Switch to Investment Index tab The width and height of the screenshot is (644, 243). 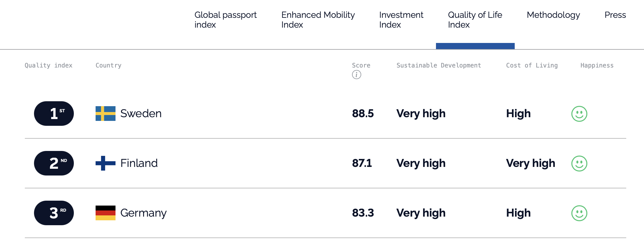(401, 20)
